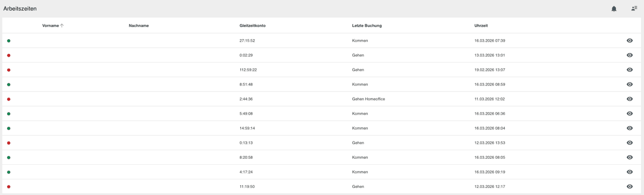
Task: Click red status dot of 2:44:36 row
Action: [9, 99]
